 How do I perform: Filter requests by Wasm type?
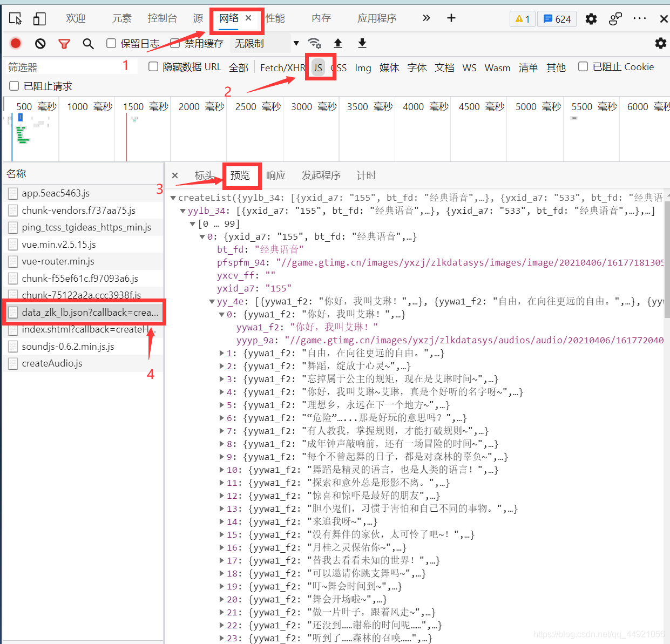pyautogui.click(x=497, y=67)
